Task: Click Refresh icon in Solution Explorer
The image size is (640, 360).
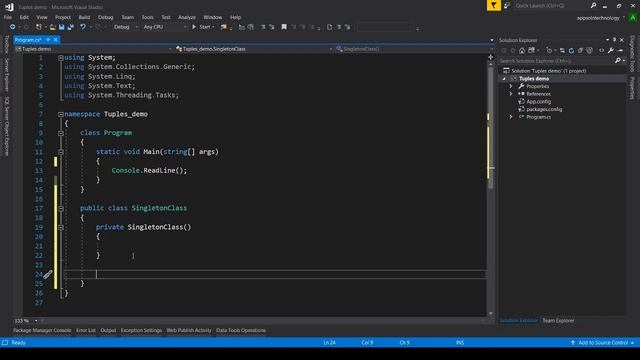Action: coord(571,51)
